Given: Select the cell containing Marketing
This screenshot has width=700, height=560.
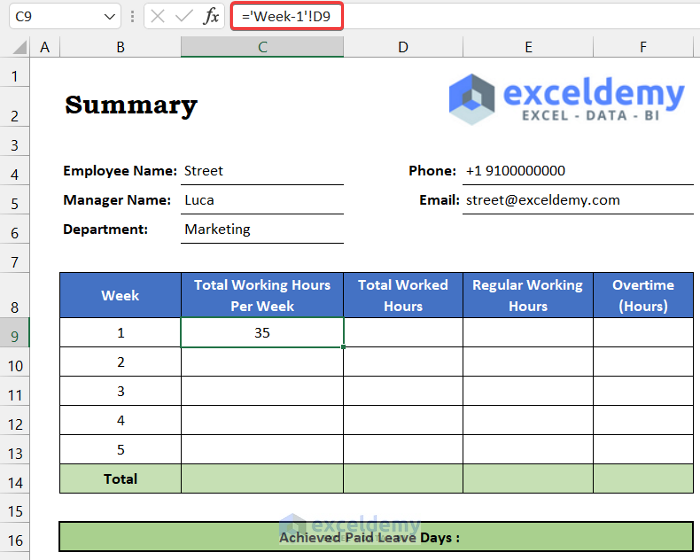Looking at the screenshot, I should [262, 229].
